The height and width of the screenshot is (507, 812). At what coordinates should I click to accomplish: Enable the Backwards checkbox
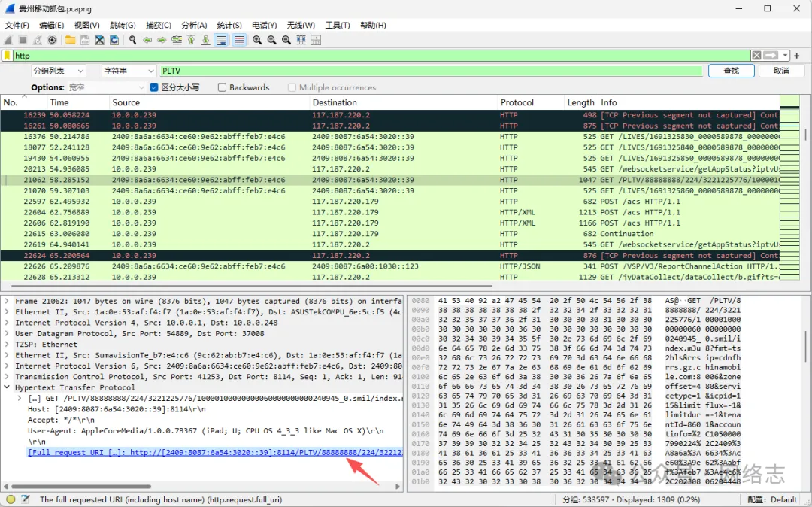point(222,87)
